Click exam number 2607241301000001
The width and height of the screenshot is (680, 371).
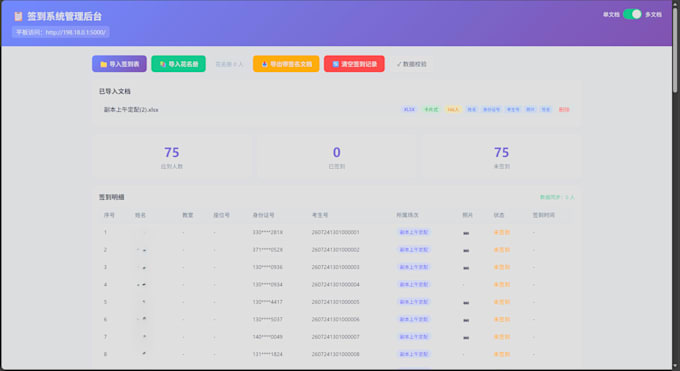pos(335,233)
